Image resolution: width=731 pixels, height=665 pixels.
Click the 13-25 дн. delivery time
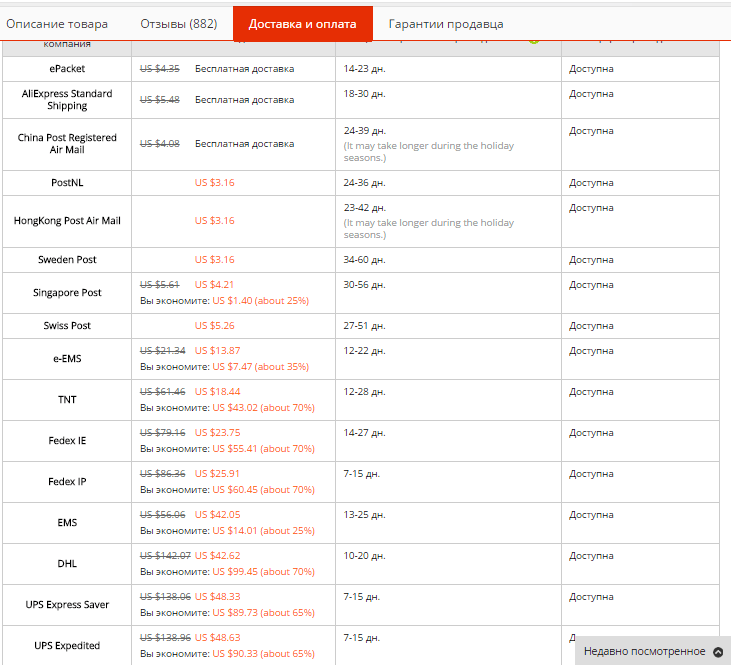tap(365, 515)
